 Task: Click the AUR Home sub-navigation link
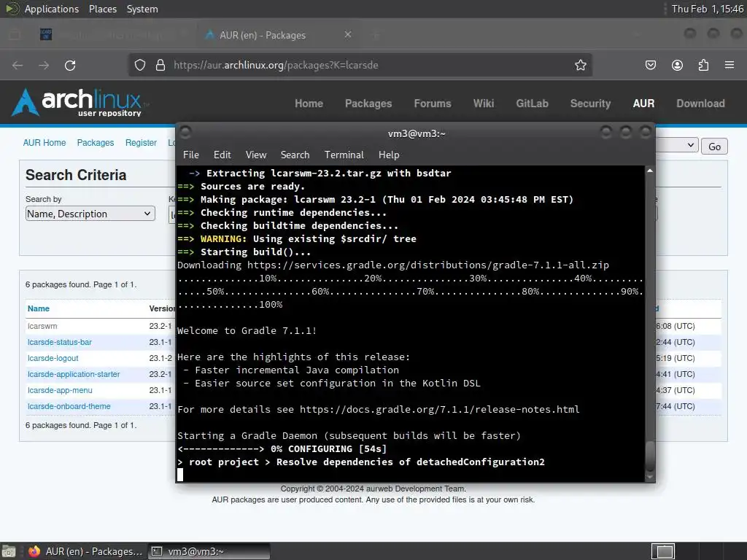click(44, 143)
